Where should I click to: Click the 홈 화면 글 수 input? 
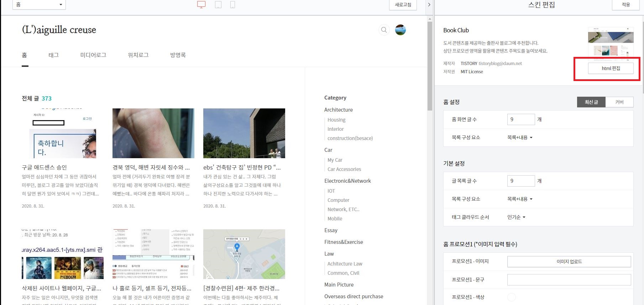tap(521, 119)
